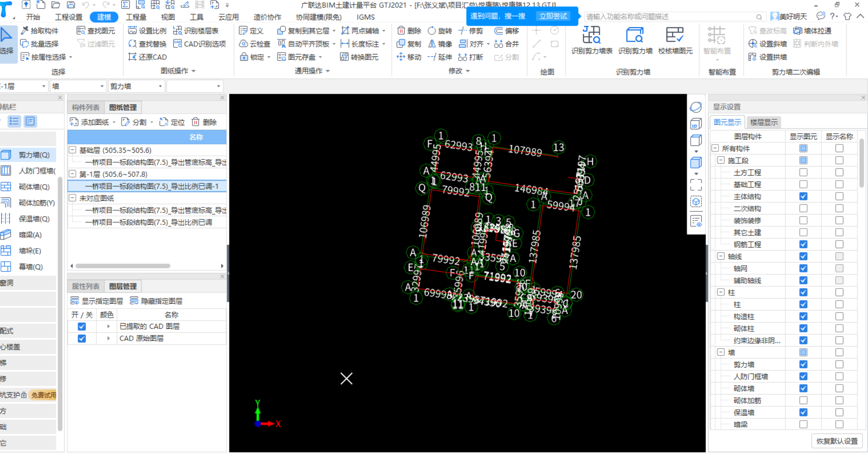
Task: Select the 镜像 mirror tool
Action: click(440, 44)
